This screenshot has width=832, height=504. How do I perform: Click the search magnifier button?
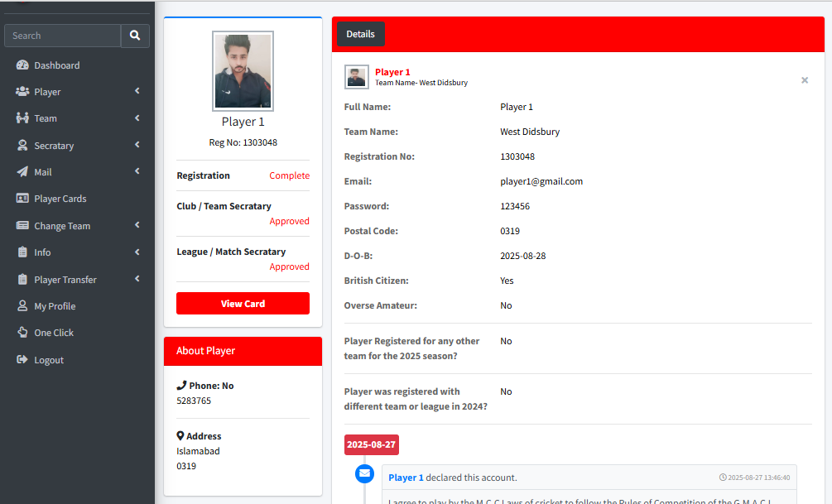point(135,36)
